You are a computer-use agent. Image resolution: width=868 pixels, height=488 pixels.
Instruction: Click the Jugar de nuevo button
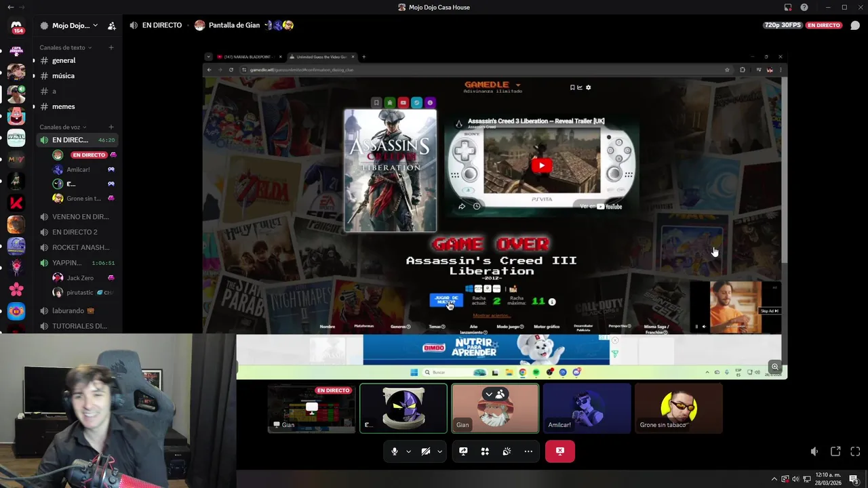(x=446, y=300)
